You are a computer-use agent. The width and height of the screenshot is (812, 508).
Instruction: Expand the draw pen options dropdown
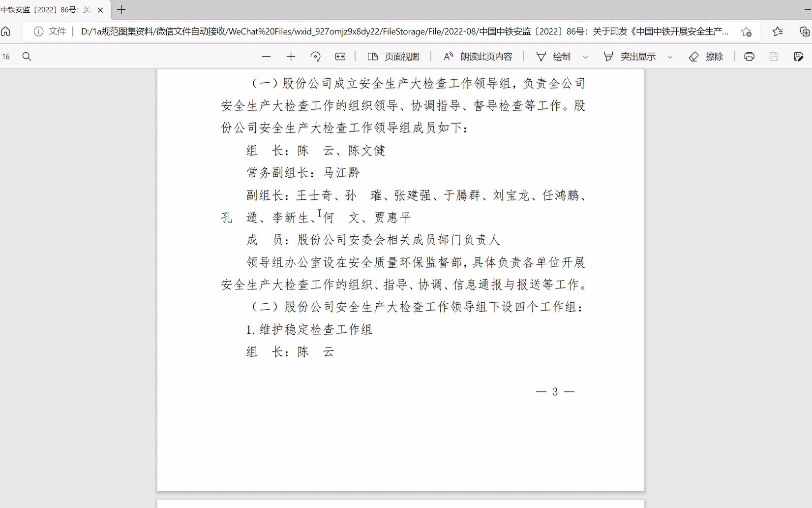point(585,56)
